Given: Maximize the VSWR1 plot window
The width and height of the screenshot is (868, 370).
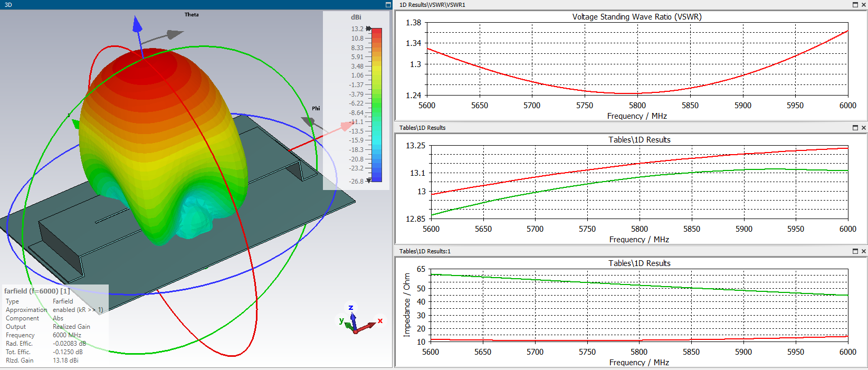Looking at the screenshot, I should tap(855, 5).
